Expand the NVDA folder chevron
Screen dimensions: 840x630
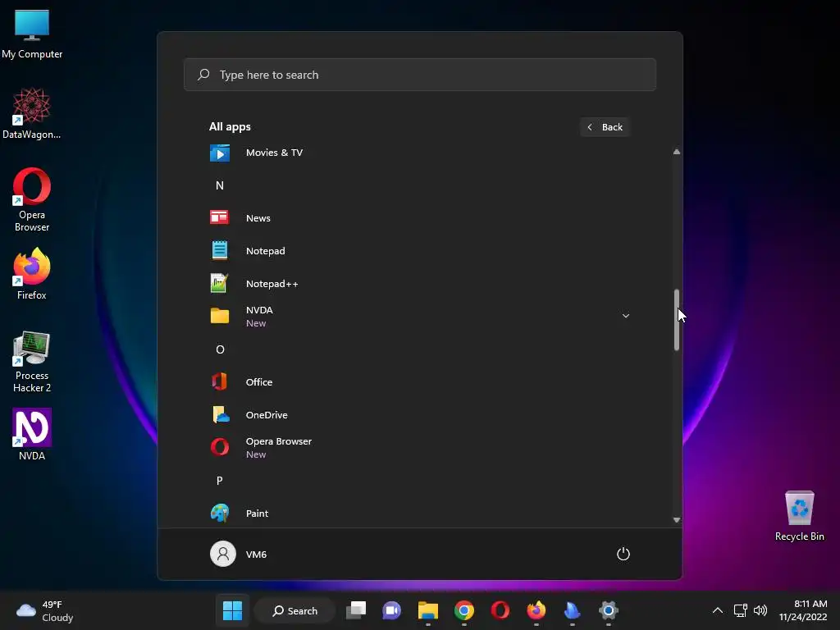625,316
